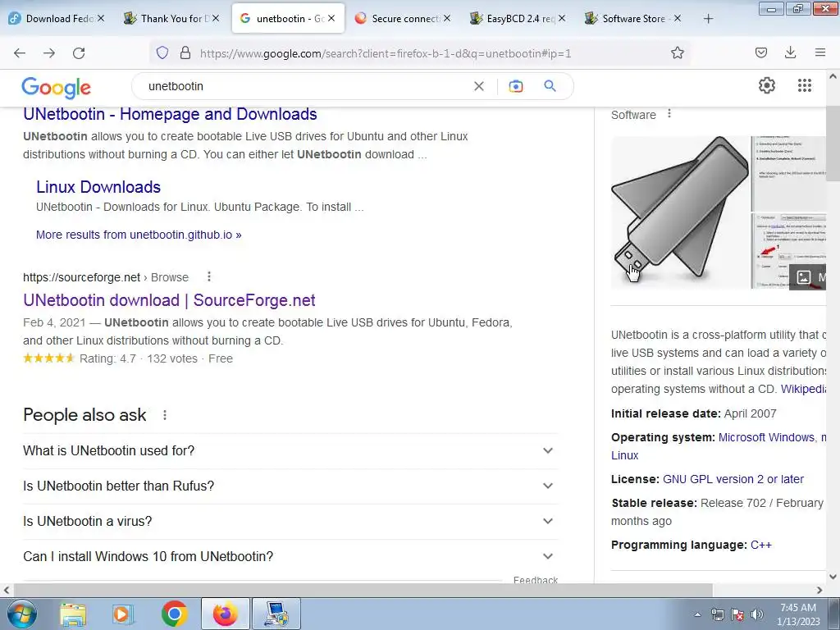840x630 pixels.
Task: Open the Firefox hamburger menu
Action: point(819,52)
